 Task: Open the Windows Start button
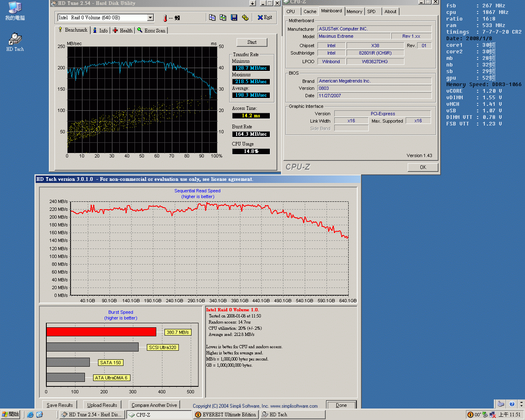pyautogui.click(x=11, y=415)
